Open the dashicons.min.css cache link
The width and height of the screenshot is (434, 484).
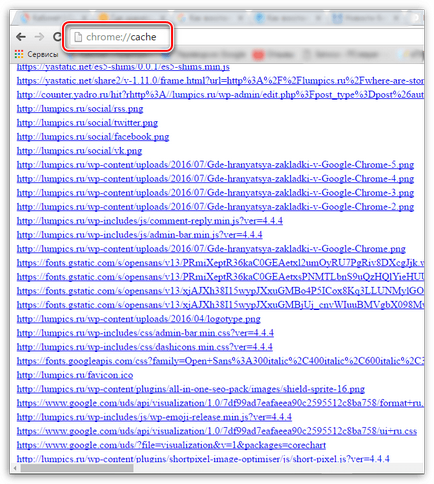click(145, 347)
